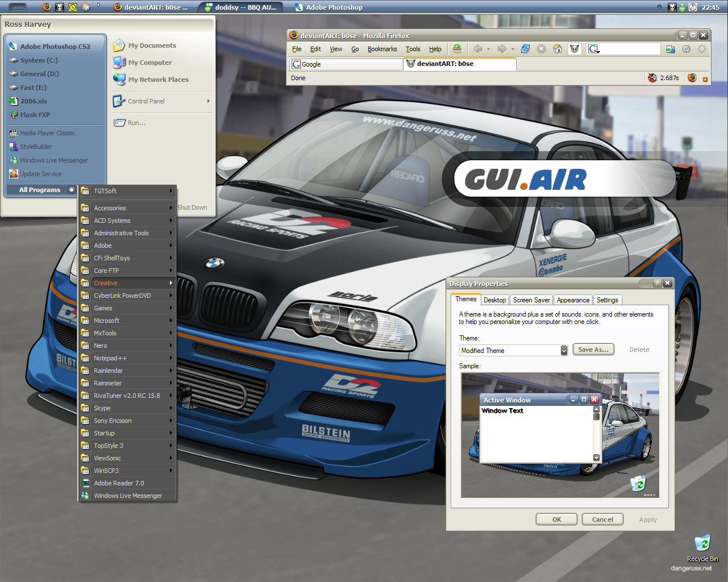Open the Firefox Edit menu
The image size is (728, 582).
[x=315, y=49]
